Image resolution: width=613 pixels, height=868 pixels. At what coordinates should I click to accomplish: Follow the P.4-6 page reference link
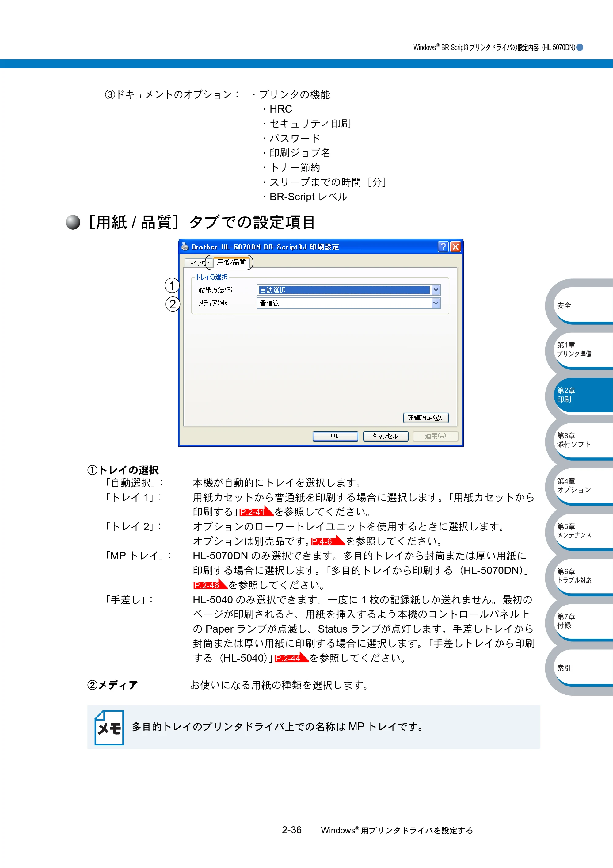pos(327,541)
